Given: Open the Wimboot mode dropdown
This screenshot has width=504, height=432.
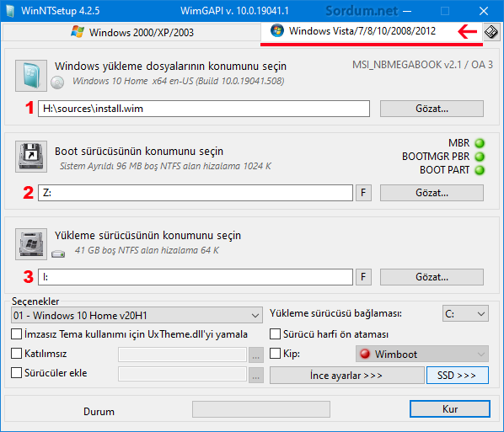Looking at the screenshot, I should [422, 354].
